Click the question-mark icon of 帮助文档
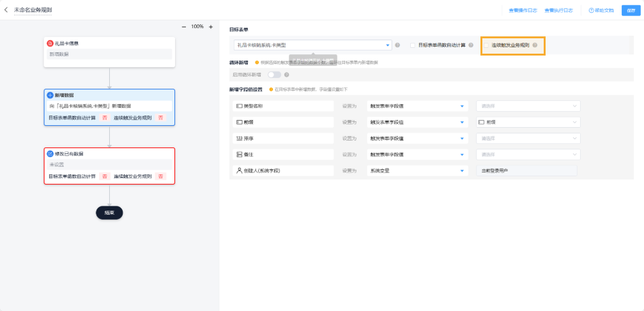Screen dimensions: 644x311 coord(592,10)
